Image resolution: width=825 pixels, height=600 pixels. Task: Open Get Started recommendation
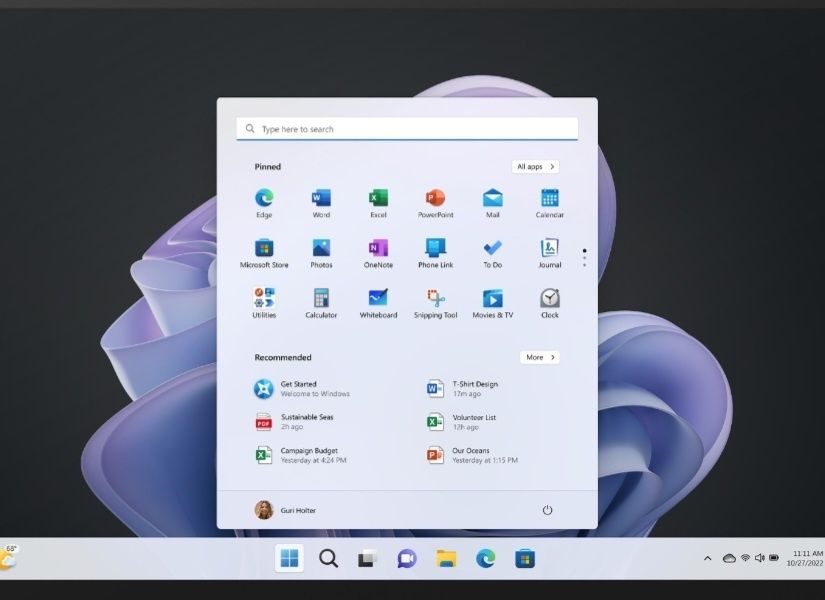302,389
